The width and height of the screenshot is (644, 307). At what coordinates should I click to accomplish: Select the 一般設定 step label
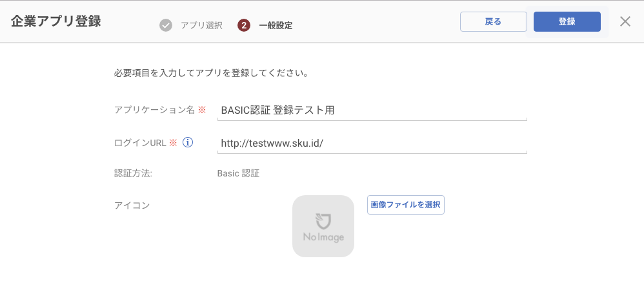coord(276,25)
